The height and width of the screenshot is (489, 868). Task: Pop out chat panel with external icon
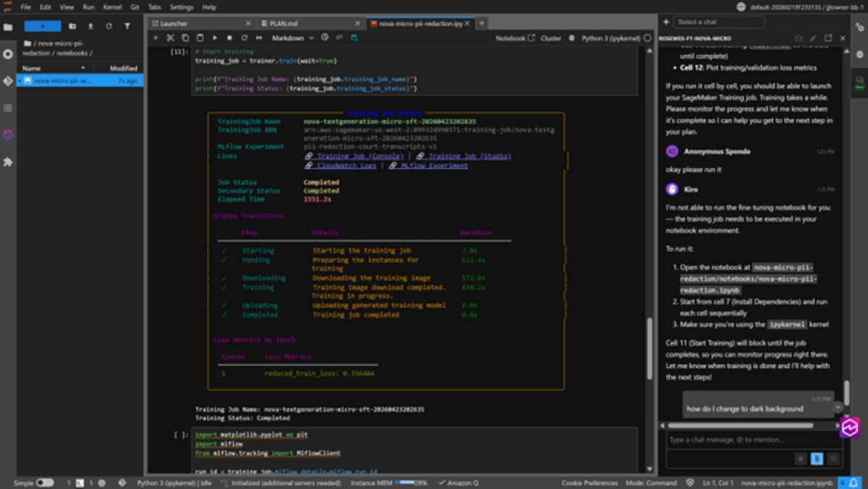[x=828, y=38]
